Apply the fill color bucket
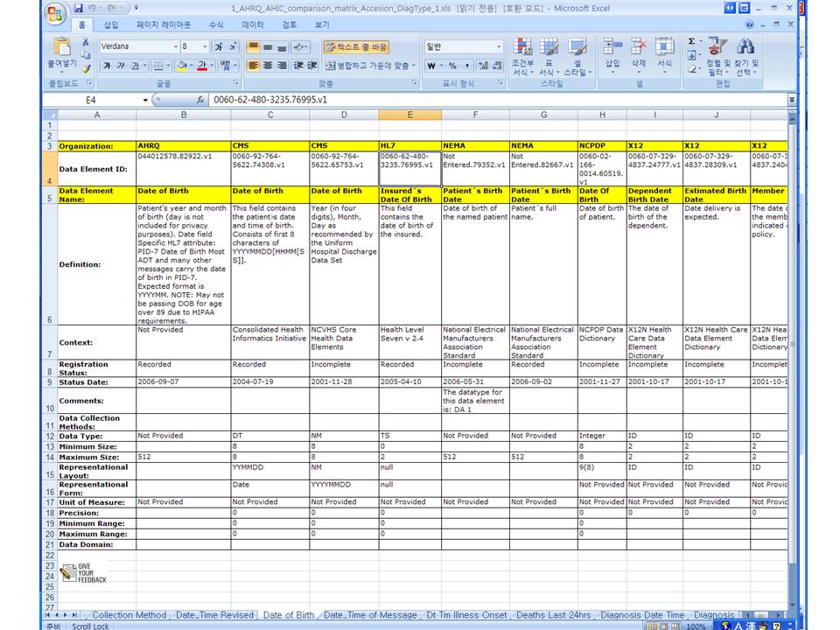The height and width of the screenshot is (630, 840). point(182,66)
